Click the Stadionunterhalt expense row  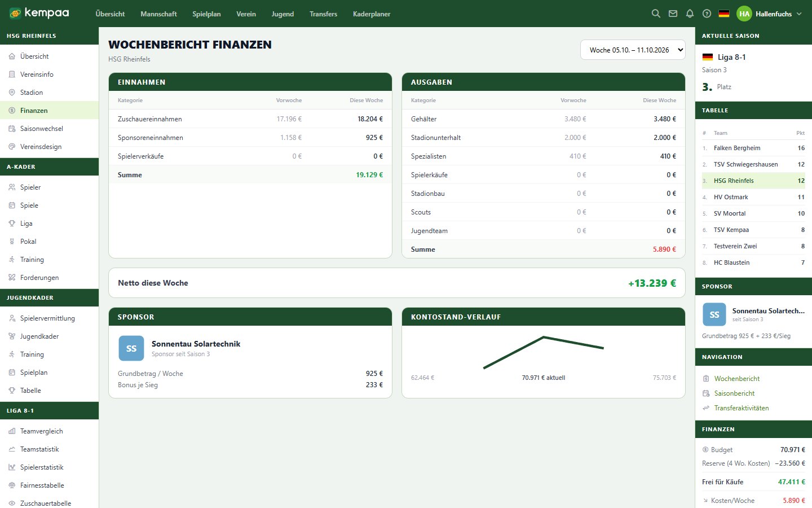544,138
